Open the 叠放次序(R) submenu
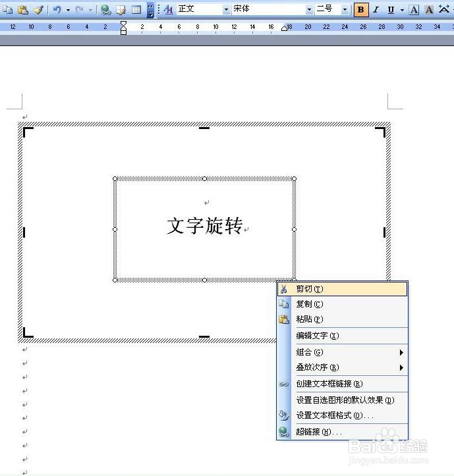The height and width of the screenshot is (476, 454). (343, 367)
